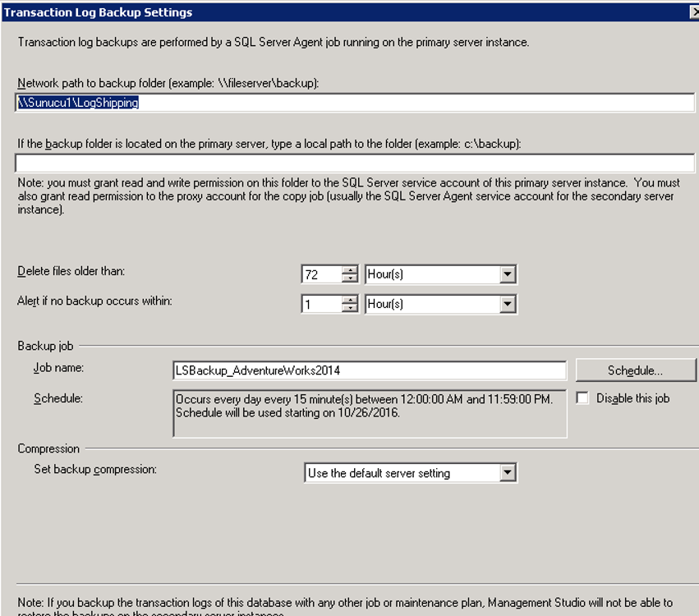The width and height of the screenshot is (699, 616).
Task: Click the 'Compression' group heading
Action: [48, 448]
